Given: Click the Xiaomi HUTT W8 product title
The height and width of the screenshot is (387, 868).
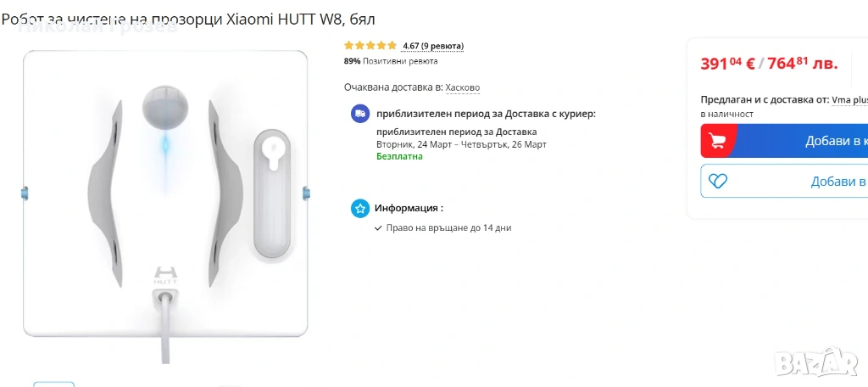Looking at the screenshot, I should (188, 19).
